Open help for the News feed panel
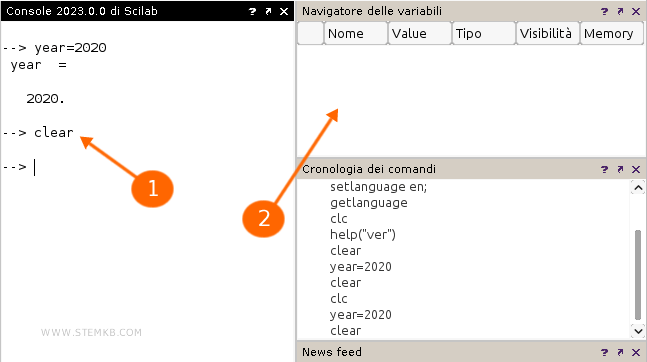647x362 pixels. 604,352
